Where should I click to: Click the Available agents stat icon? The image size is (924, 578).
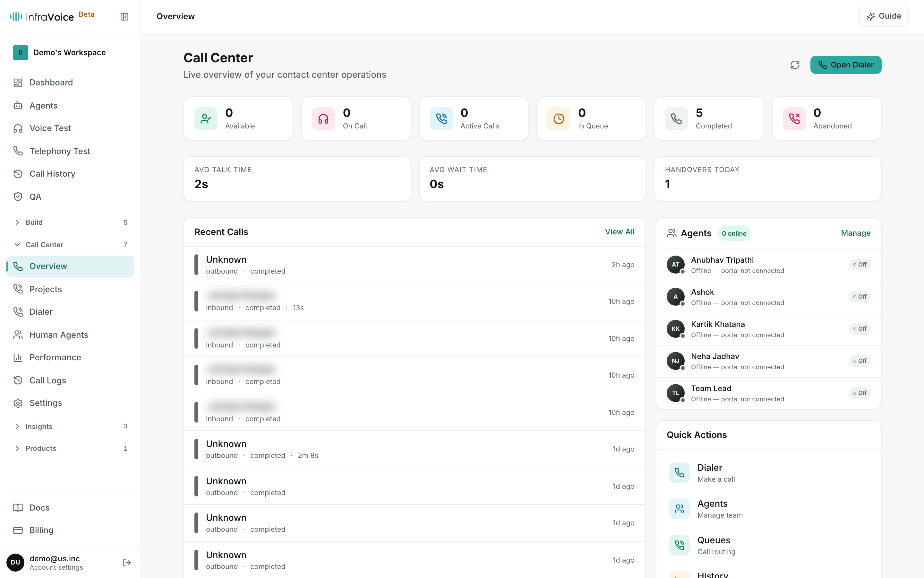[206, 119]
